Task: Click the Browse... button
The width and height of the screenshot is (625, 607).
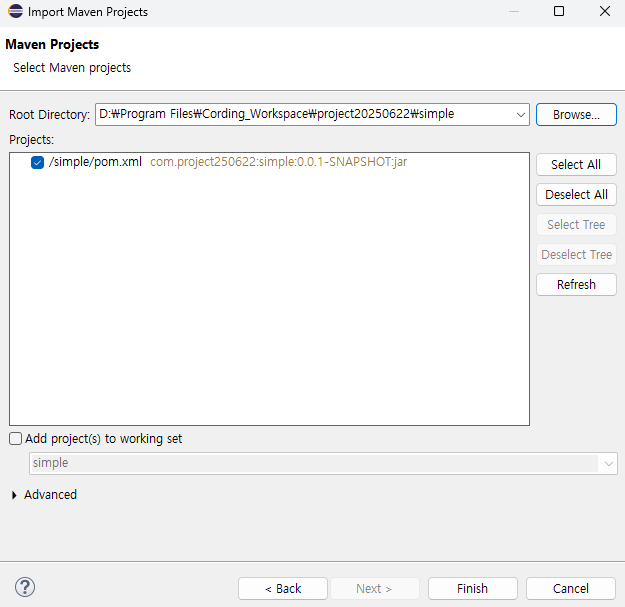Action: point(576,115)
